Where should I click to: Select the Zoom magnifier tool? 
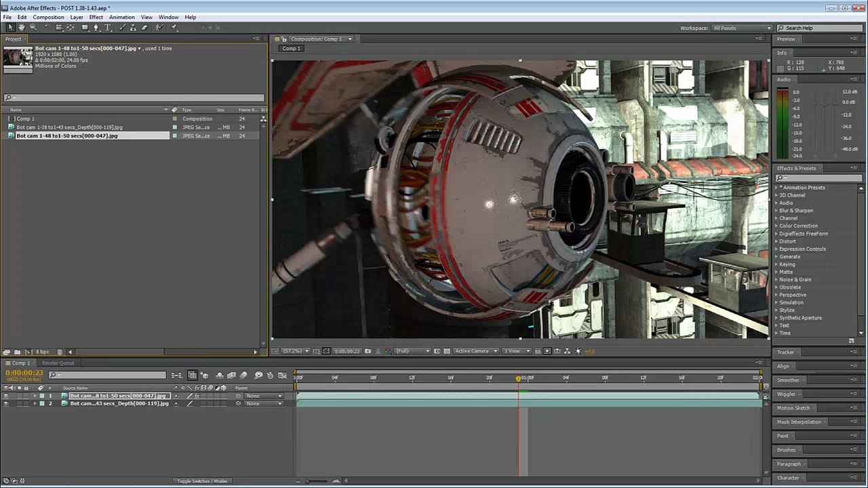coord(33,28)
